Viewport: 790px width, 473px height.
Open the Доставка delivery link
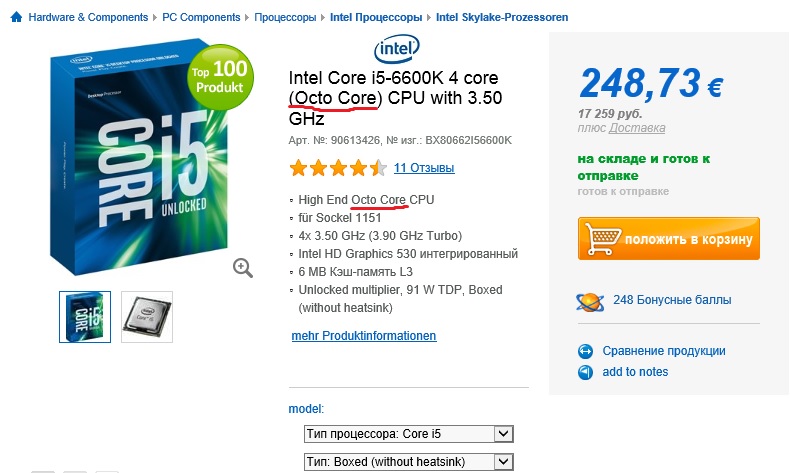click(637, 128)
